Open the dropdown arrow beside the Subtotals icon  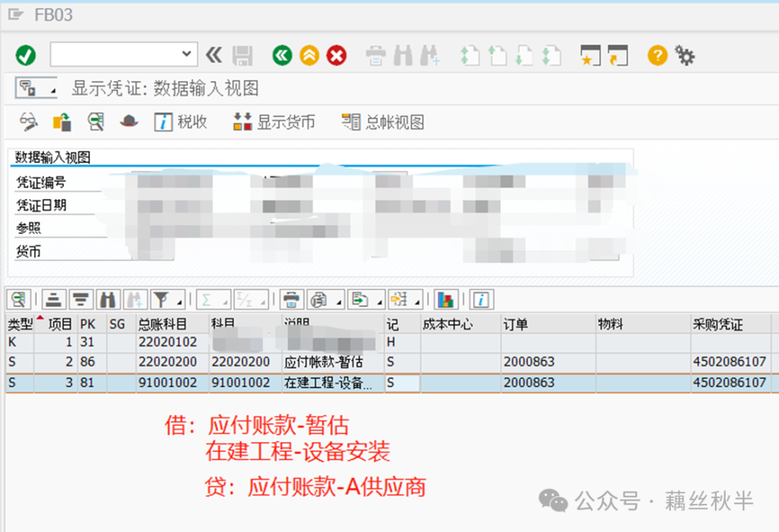(263, 302)
